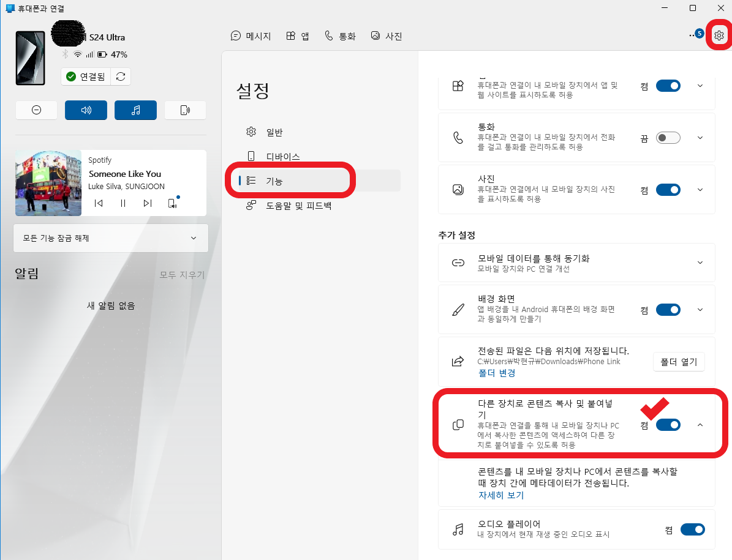Collapse the copy and paste setting

click(700, 425)
